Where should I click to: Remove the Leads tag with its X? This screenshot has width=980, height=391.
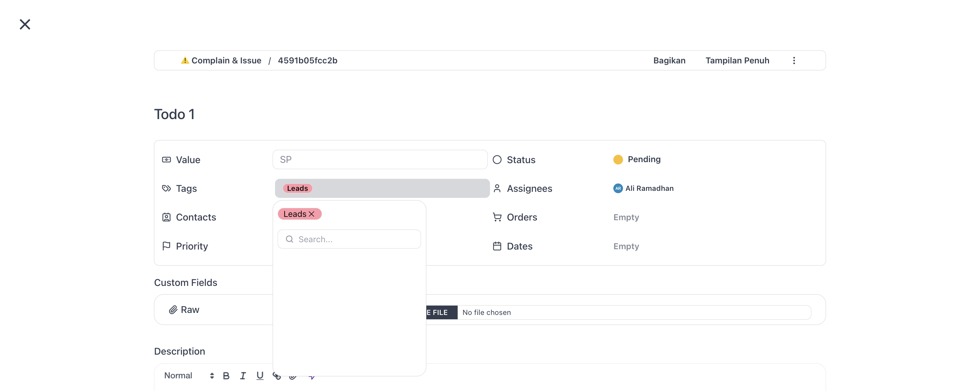click(312, 214)
